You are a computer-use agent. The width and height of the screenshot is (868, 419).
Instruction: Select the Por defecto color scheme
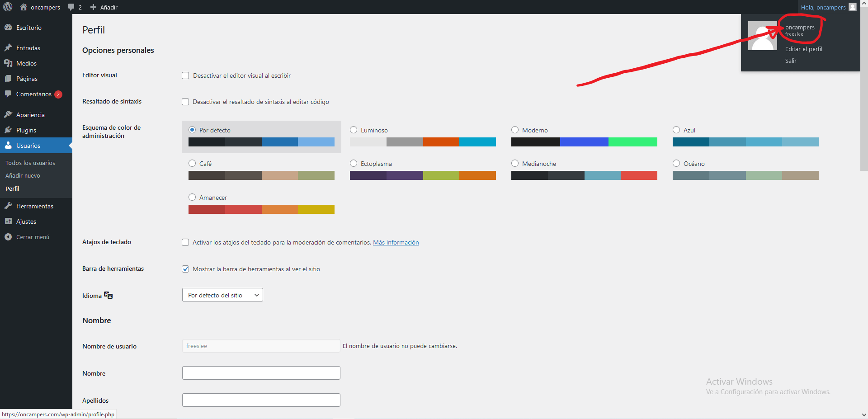click(x=192, y=130)
